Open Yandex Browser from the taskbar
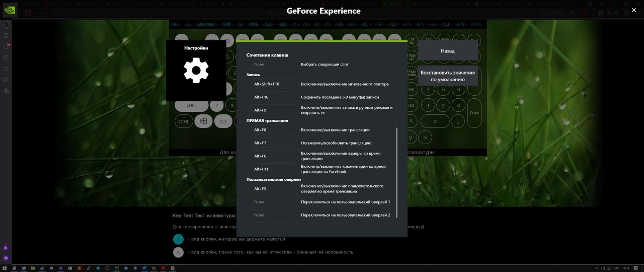This screenshot has width=644, height=272. 14,268
